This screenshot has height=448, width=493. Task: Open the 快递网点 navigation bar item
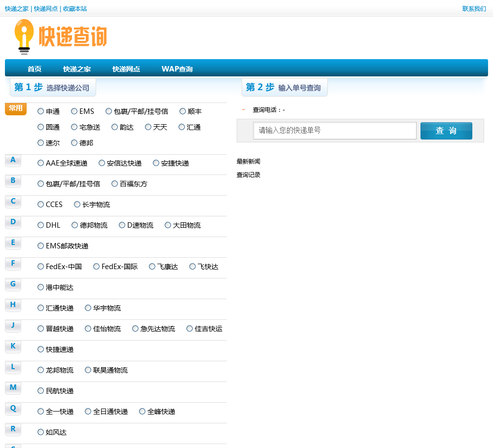[x=126, y=69]
